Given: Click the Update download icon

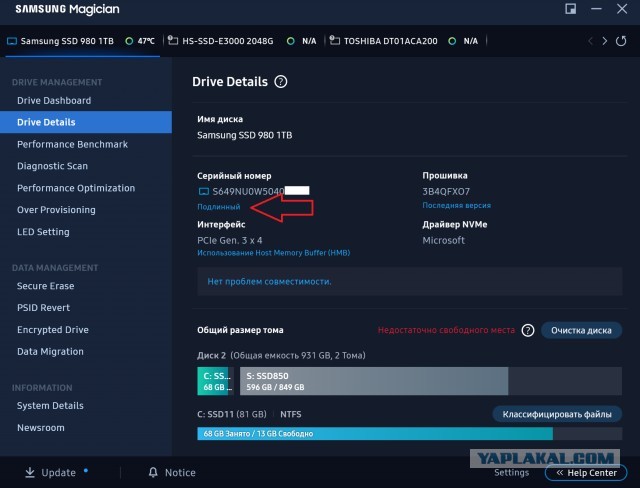Looking at the screenshot, I should pos(30,472).
